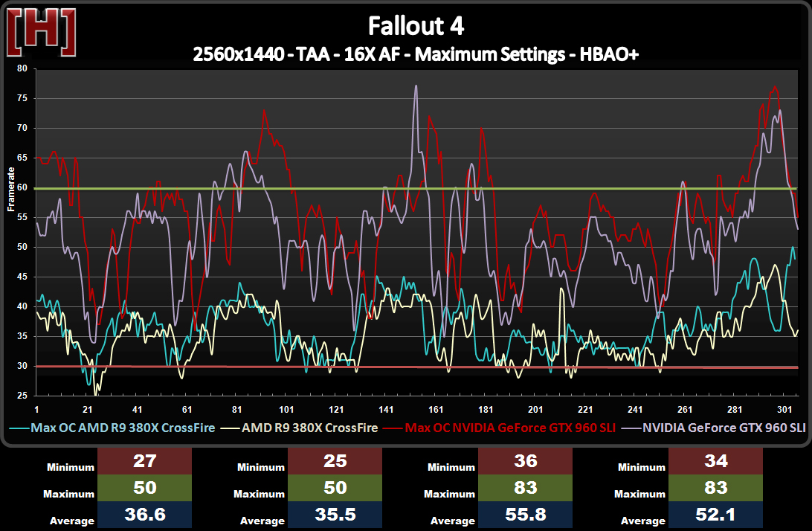The image size is (812, 531).
Task: Click the x-axis label 301
Action: [784, 410]
